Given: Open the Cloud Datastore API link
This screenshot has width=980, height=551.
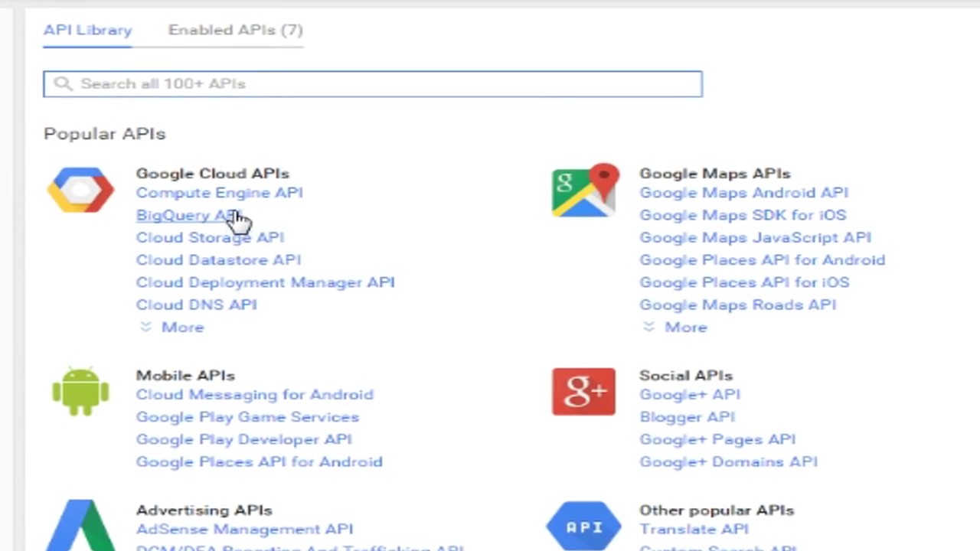Looking at the screenshot, I should [x=218, y=260].
